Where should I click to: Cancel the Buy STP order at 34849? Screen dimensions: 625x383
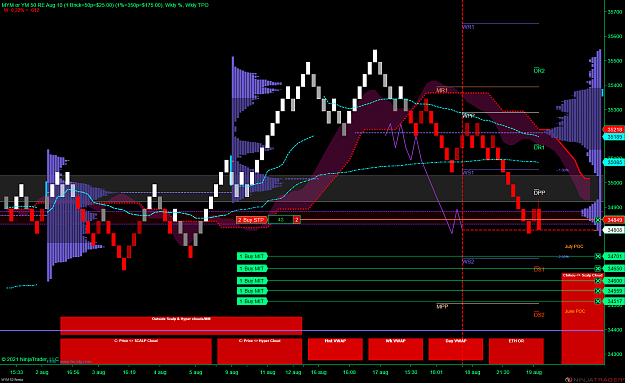(598, 220)
